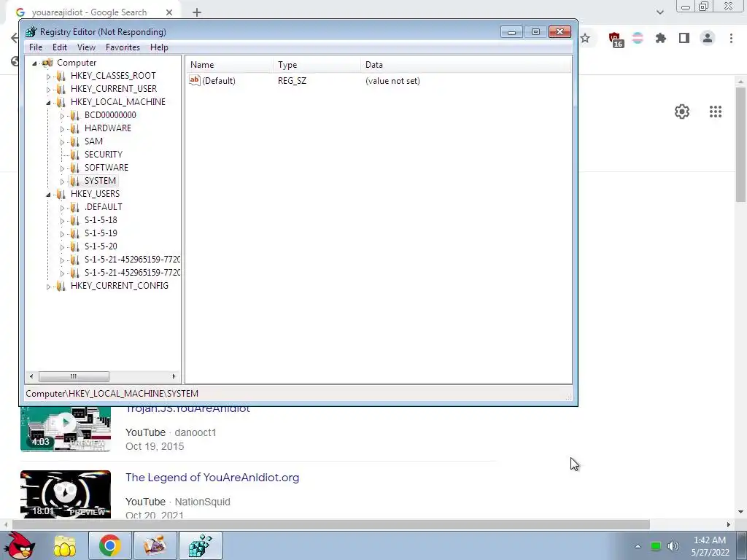747x560 pixels.
Task: Select the SOFTWARE tree entry
Action: tap(107, 168)
